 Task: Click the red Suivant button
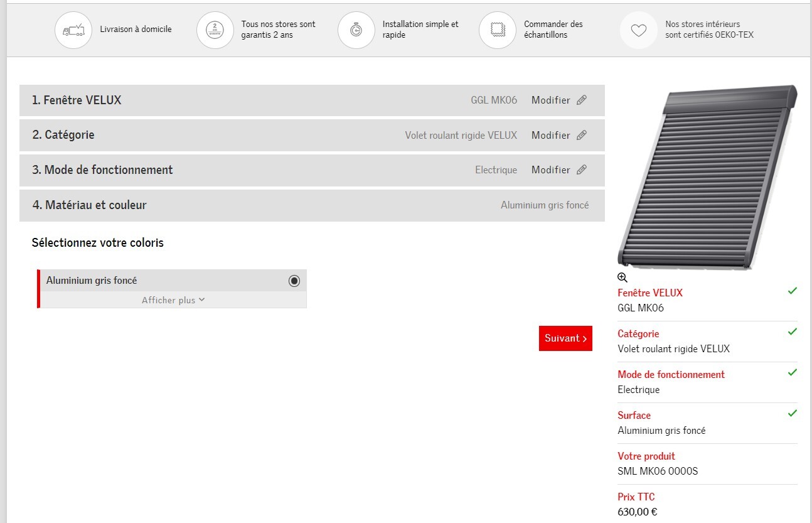pyautogui.click(x=565, y=338)
